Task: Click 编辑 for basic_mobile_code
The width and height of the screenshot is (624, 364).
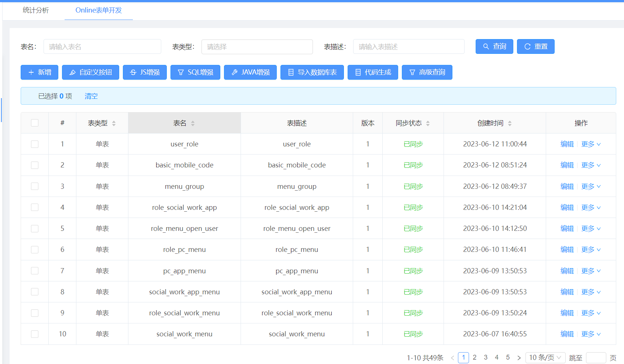Action: coord(567,165)
